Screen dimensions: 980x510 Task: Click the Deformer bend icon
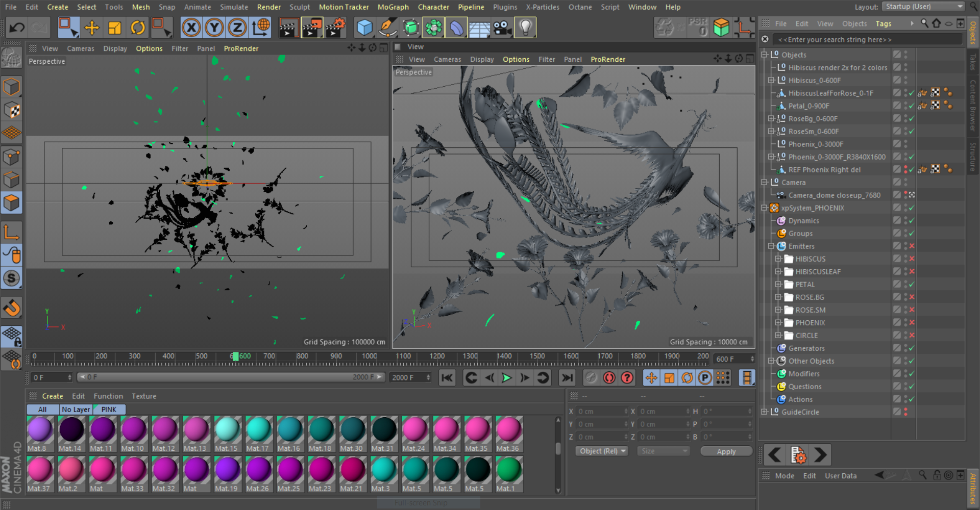coord(456,28)
